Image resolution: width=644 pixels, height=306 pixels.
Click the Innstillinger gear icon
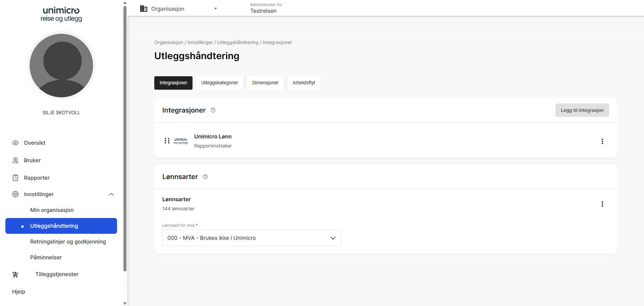15,194
